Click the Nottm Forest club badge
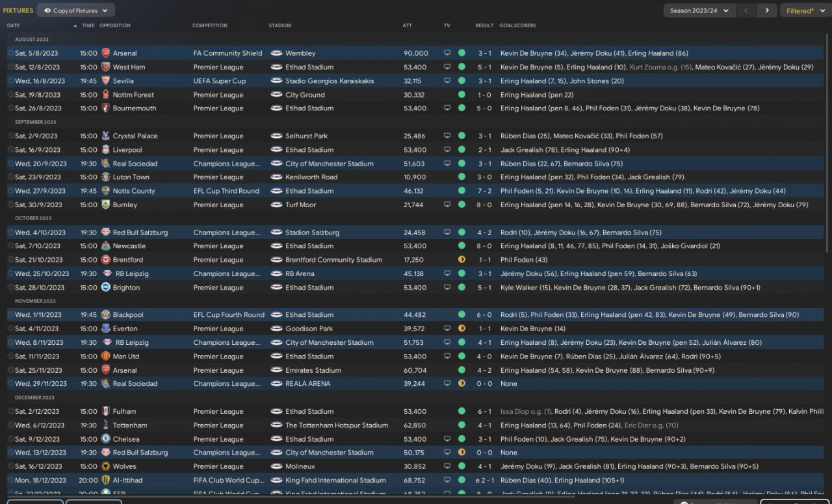Viewport: 832px width, 504px height. (105, 95)
